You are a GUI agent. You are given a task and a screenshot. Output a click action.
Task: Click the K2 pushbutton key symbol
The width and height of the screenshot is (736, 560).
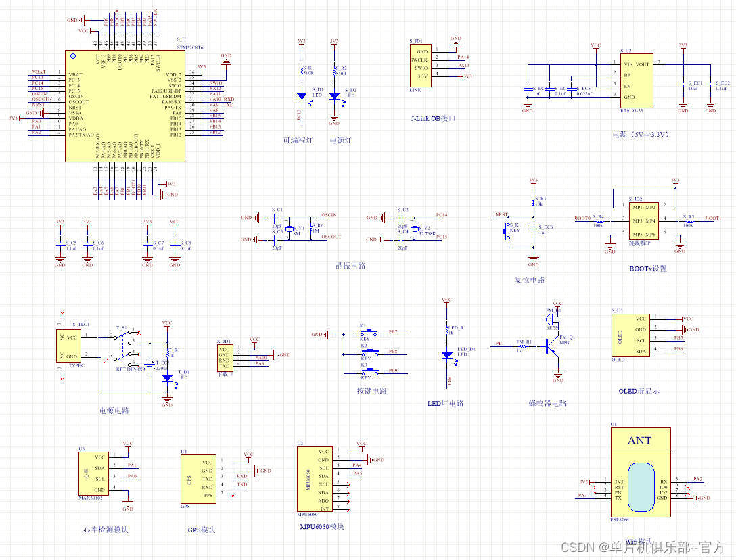(x=369, y=352)
